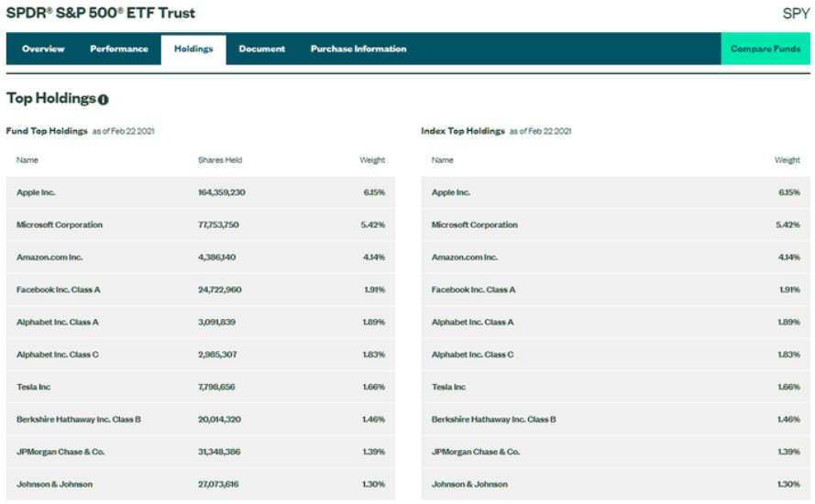Image resolution: width=815 pixels, height=504 pixels.
Task: Click Facebook shares held value 24,722,960
Action: click(220, 290)
